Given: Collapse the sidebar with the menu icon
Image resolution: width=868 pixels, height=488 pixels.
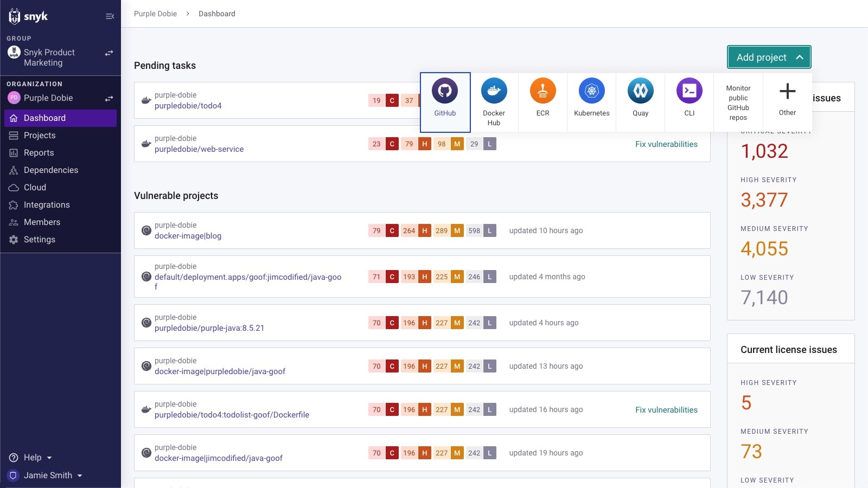Looking at the screenshot, I should pos(110,16).
